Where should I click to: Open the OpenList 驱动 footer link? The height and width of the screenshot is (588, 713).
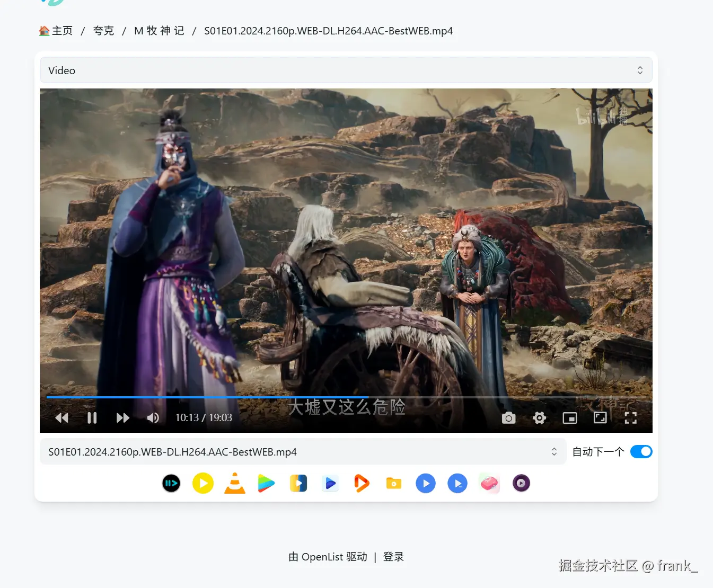328,557
